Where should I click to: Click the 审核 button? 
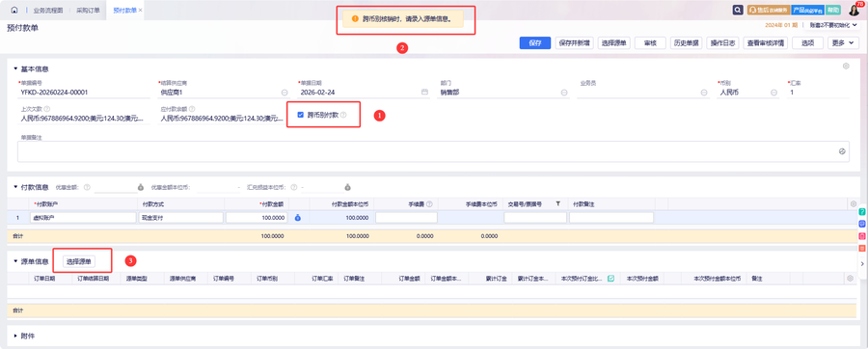(x=650, y=43)
